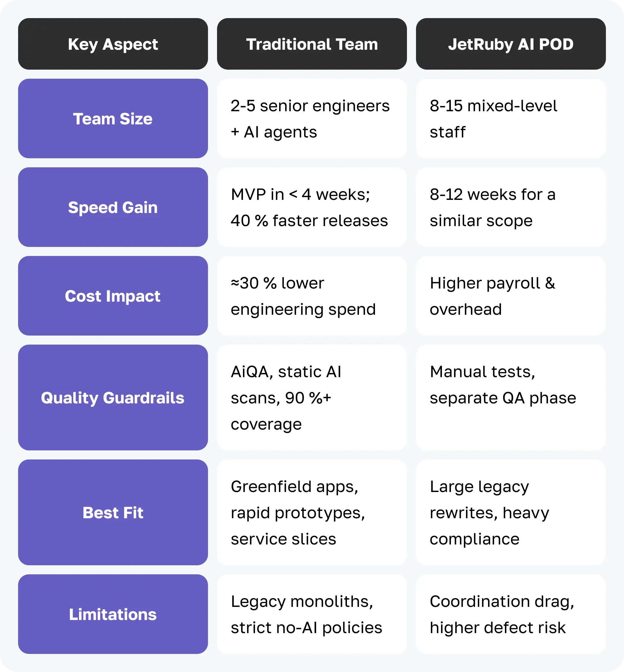Select the Traditional Team column header
The width and height of the screenshot is (624, 672).
[x=312, y=44]
